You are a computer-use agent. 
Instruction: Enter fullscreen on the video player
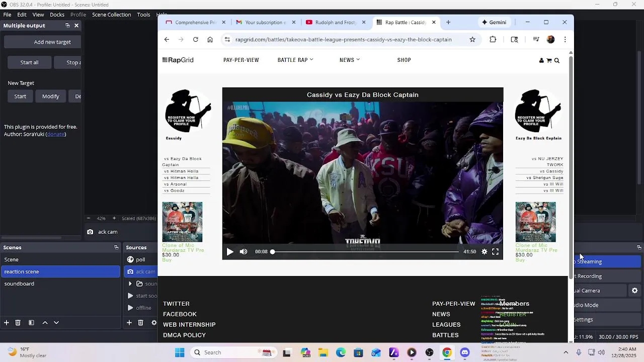(496, 252)
